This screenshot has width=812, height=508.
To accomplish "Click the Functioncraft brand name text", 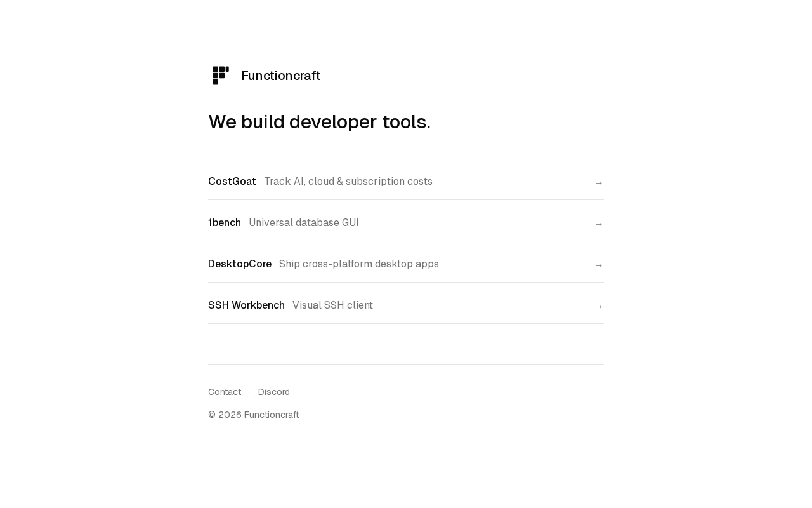I will 280,76.
